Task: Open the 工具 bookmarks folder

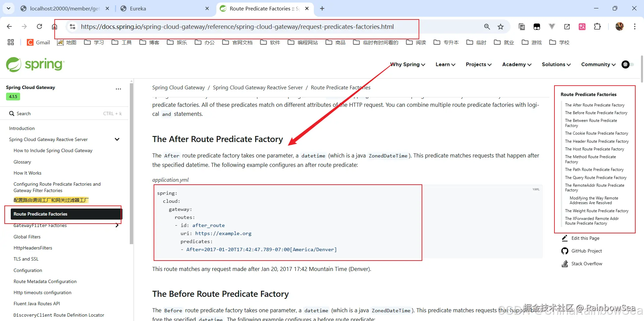Action: click(121, 42)
